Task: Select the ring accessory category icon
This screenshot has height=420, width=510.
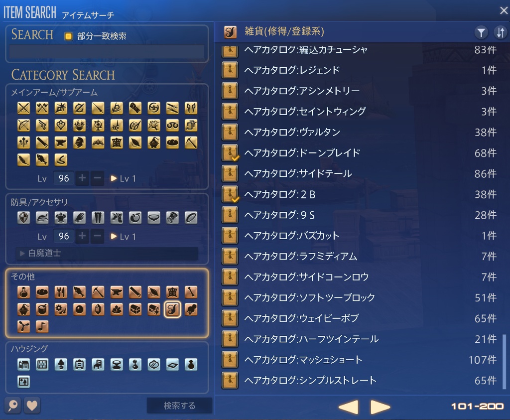Action: pos(191,218)
